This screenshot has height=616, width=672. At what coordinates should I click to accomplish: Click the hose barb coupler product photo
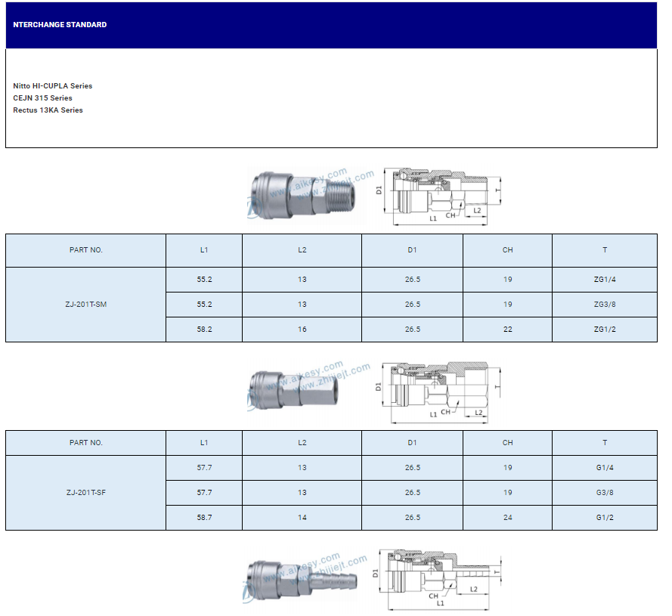[302, 580]
